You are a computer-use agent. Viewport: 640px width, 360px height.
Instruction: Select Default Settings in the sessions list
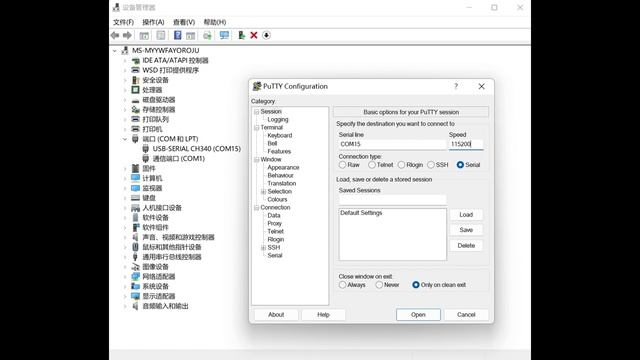[x=361, y=213]
